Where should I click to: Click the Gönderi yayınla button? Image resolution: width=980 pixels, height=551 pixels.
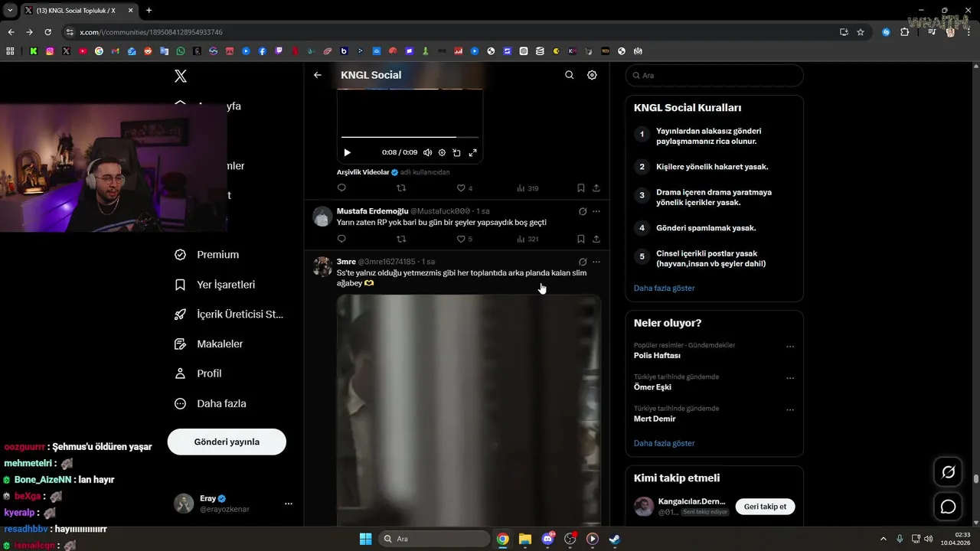pos(227,442)
